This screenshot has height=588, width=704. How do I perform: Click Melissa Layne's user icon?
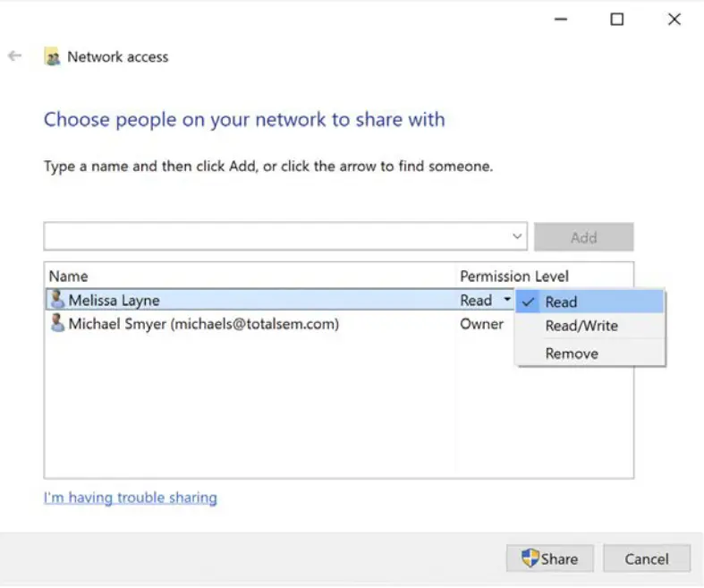(x=57, y=301)
